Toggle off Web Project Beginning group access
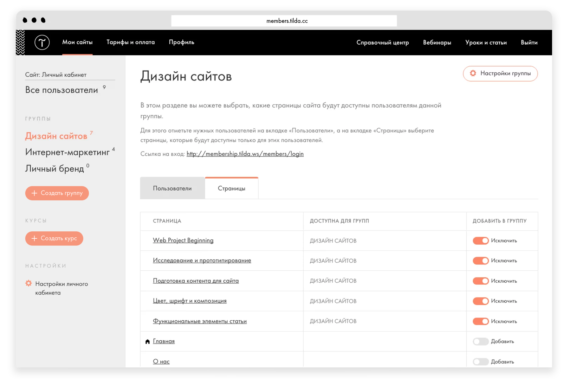 481,241
